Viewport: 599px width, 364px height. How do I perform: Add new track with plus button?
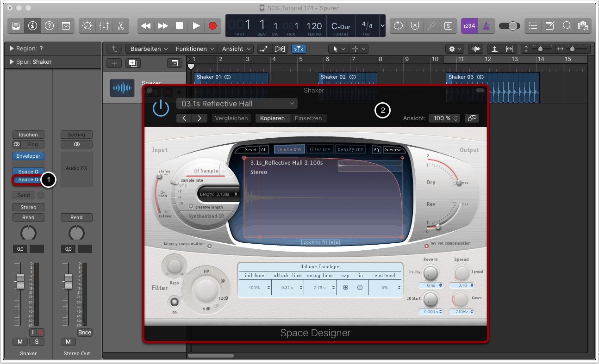[114, 63]
